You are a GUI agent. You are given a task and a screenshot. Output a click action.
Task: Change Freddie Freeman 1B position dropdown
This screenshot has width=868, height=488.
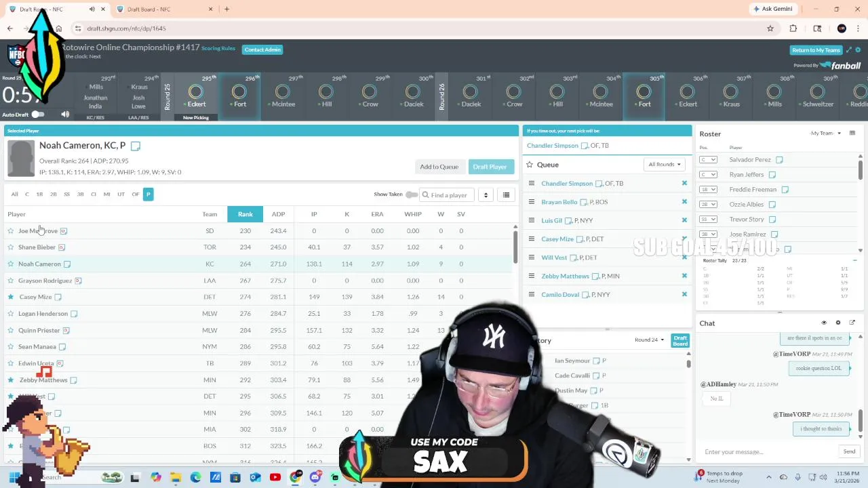pos(708,190)
